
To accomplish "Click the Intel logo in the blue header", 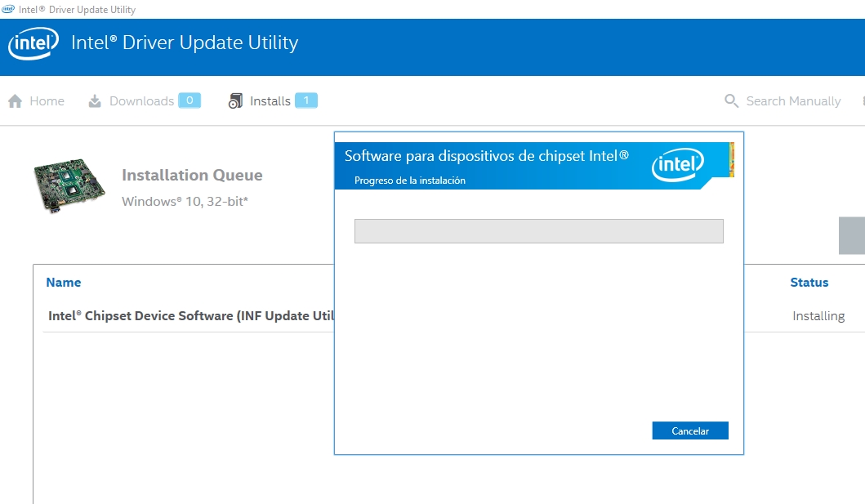I will point(33,43).
